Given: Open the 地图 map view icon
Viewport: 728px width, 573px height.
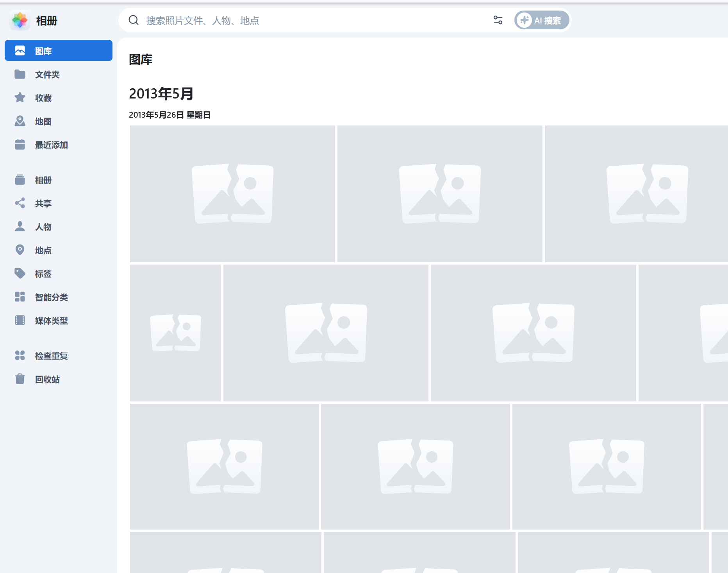Looking at the screenshot, I should 20,121.
